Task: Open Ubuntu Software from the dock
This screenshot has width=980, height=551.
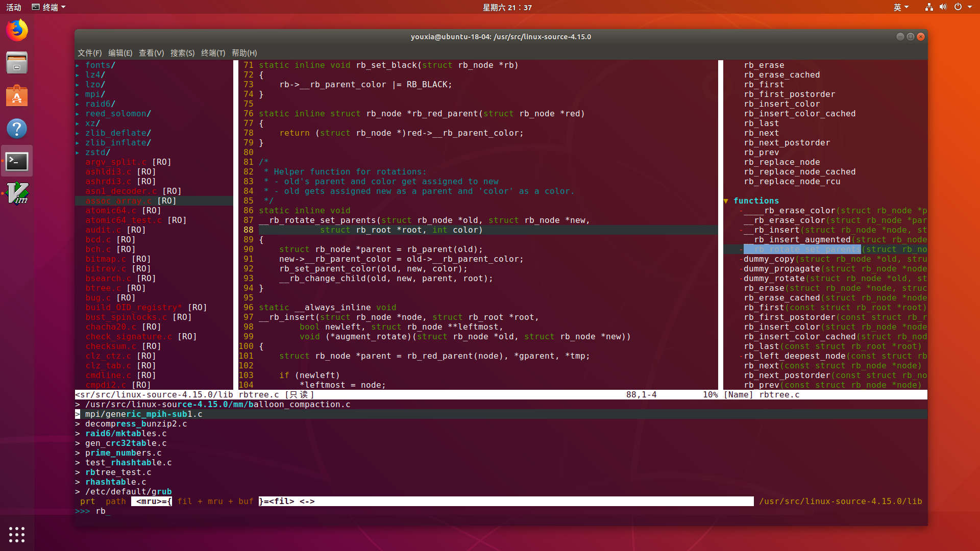Action: [17, 95]
